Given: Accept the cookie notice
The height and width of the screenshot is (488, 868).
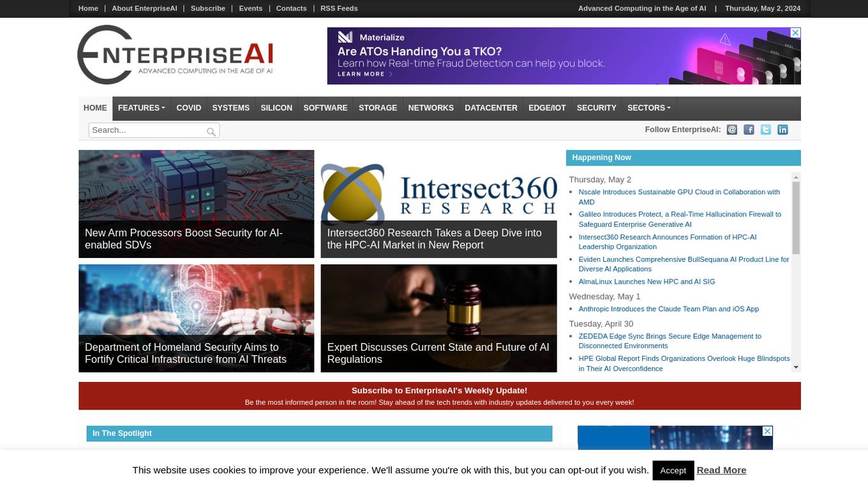Looking at the screenshot, I should (x=673, y=470).
